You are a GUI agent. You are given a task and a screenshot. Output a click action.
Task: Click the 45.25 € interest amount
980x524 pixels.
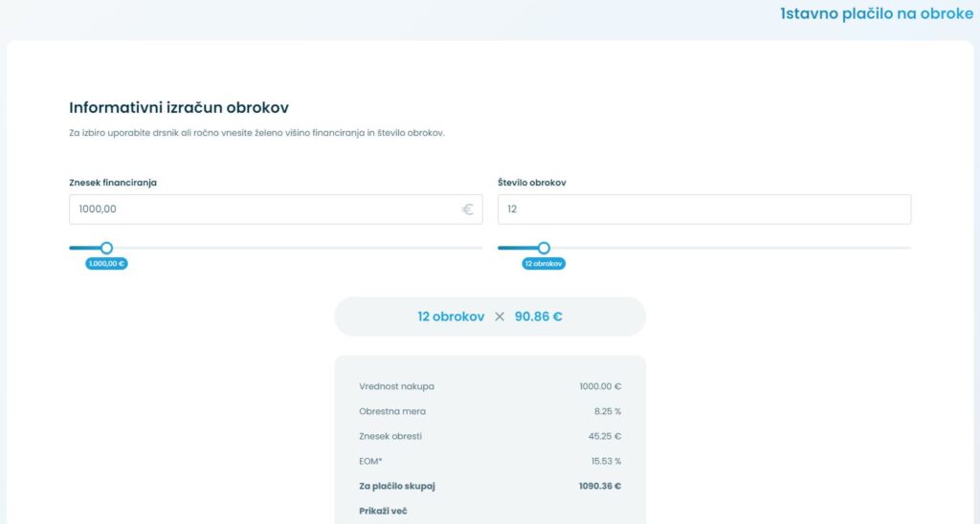pos(605,437)
